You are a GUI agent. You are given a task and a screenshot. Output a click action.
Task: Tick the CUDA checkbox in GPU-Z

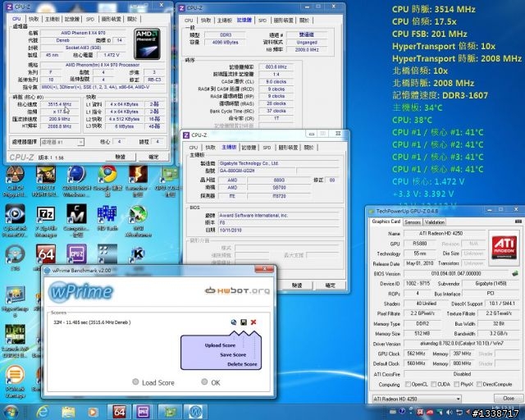[x=434, y=384]
